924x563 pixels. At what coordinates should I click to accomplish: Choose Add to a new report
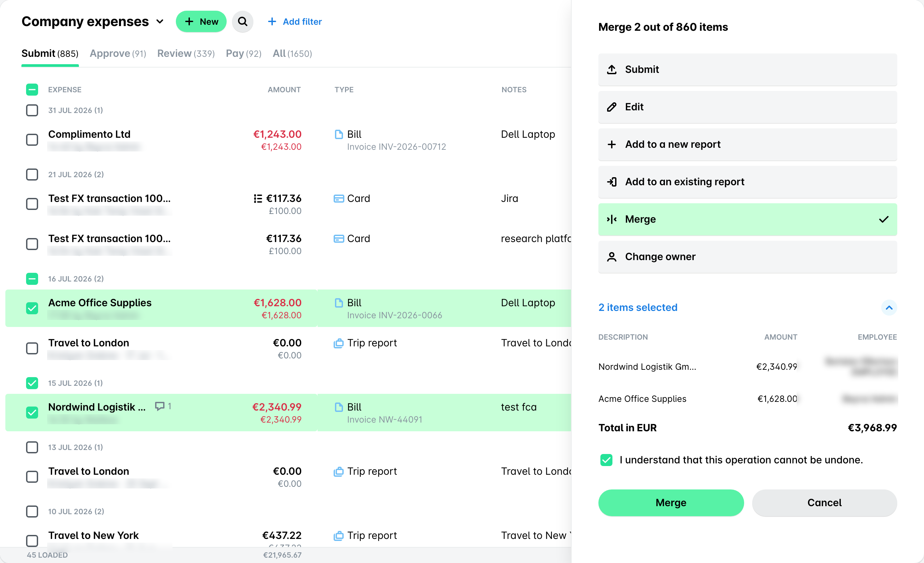(747, 144)
